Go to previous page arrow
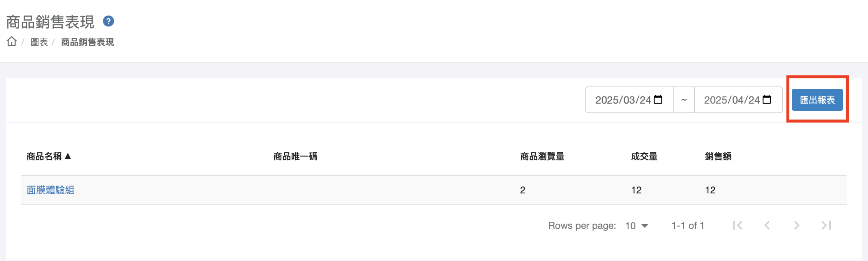This screenshot has width=868, height=261. pyautogui.click(x=767, y=225)
